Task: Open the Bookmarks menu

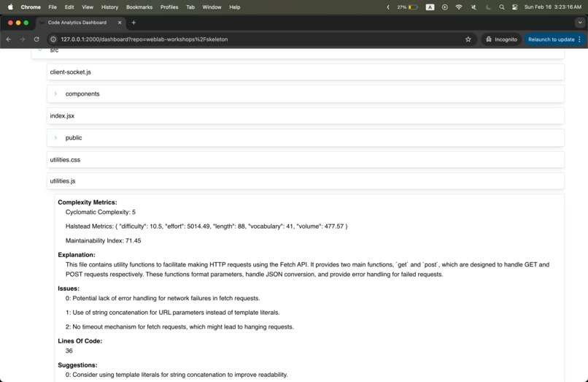Action: tap(139, 7)
